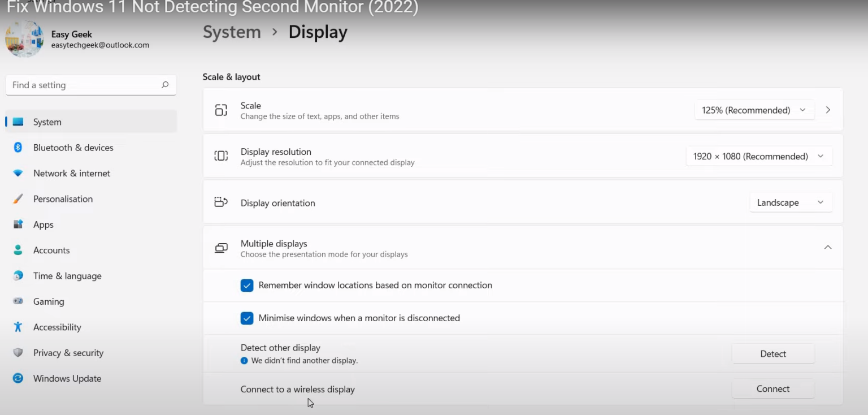The height and width of the screenshot is (415, 868).
Task: Select the Bluetooth & devices icon
Action: (x=18, y=148)
